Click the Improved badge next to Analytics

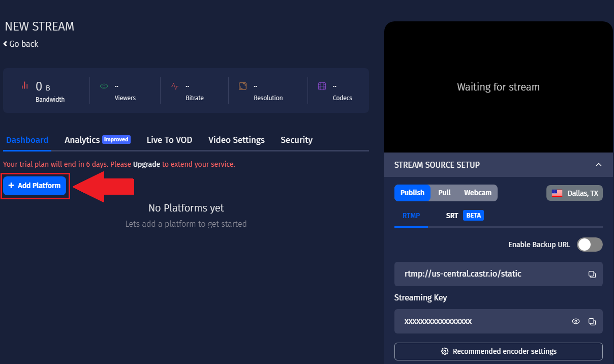click(x=116, y=139)
